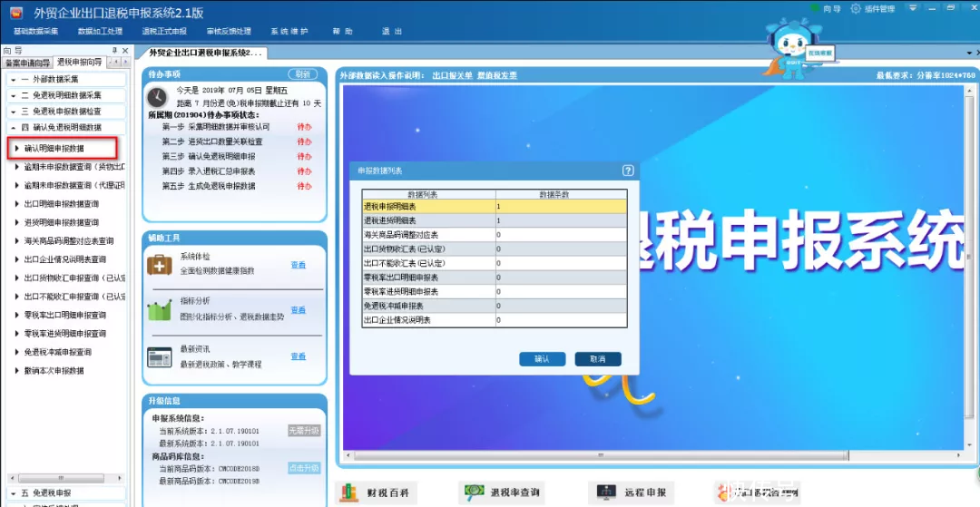
Task: Expand section 三 免退税申报数据检查
Action: point(65,112)
